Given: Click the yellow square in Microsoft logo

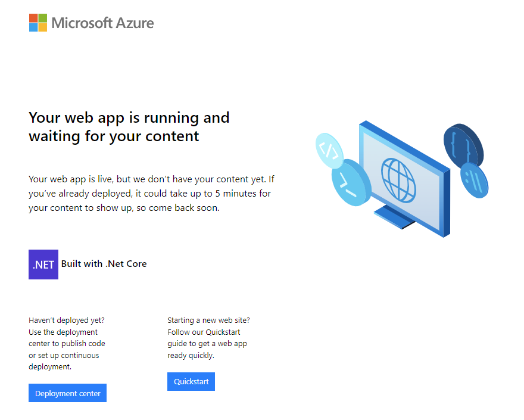Looking at the screenshot, I should pos(43,27).
